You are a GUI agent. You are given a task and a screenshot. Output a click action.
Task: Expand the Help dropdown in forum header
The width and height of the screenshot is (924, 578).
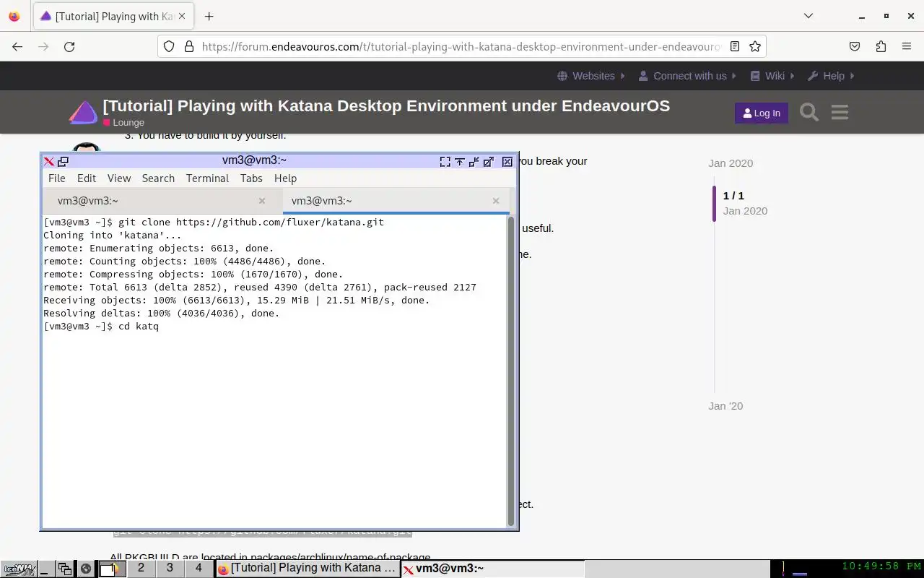coord(831,76)
